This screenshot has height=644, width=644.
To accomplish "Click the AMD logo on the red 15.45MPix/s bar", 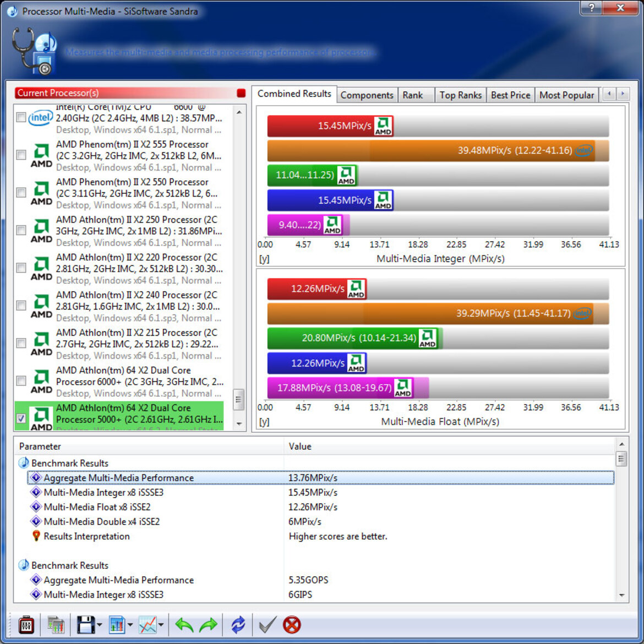I will click(x=383, y=125).
